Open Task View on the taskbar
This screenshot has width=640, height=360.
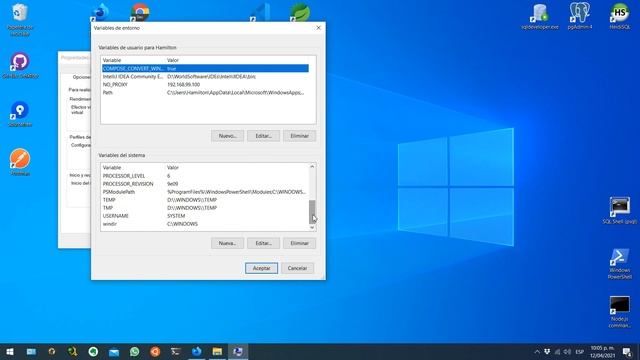point(31,351)
